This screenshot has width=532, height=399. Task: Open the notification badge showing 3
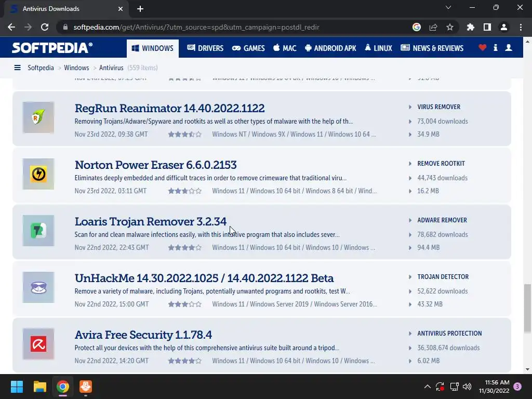point(517,387)
